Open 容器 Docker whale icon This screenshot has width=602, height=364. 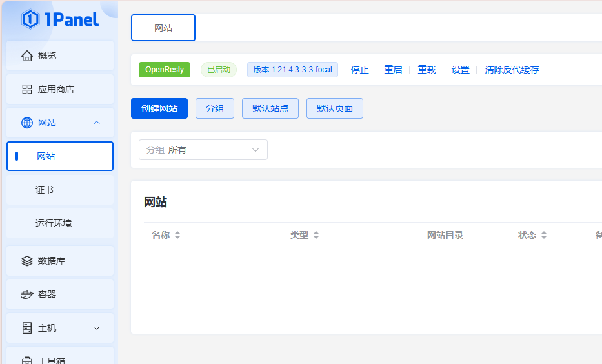click(26, 294)
